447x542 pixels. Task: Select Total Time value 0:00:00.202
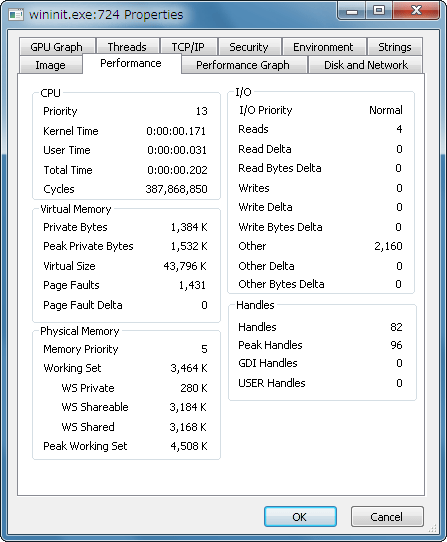tap(177, 170)
